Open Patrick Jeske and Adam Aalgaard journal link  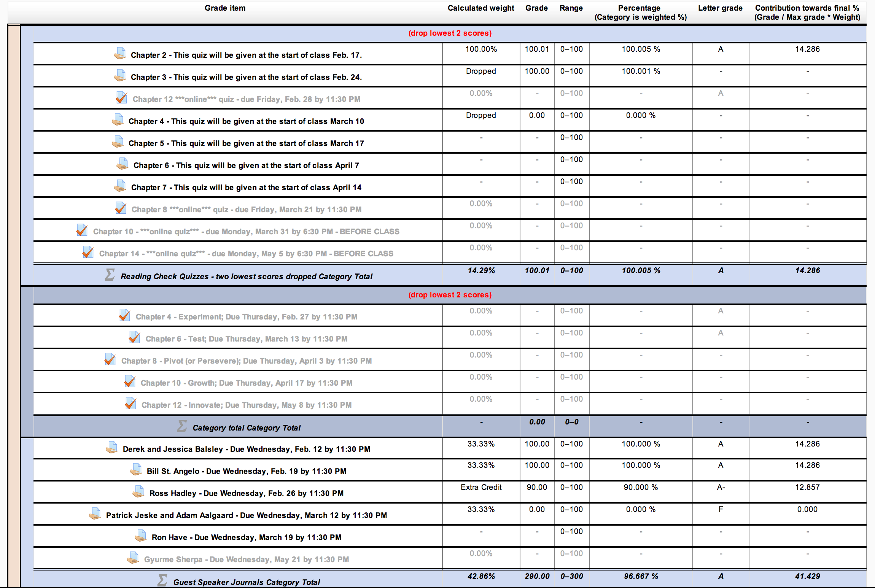pos(246,515)
